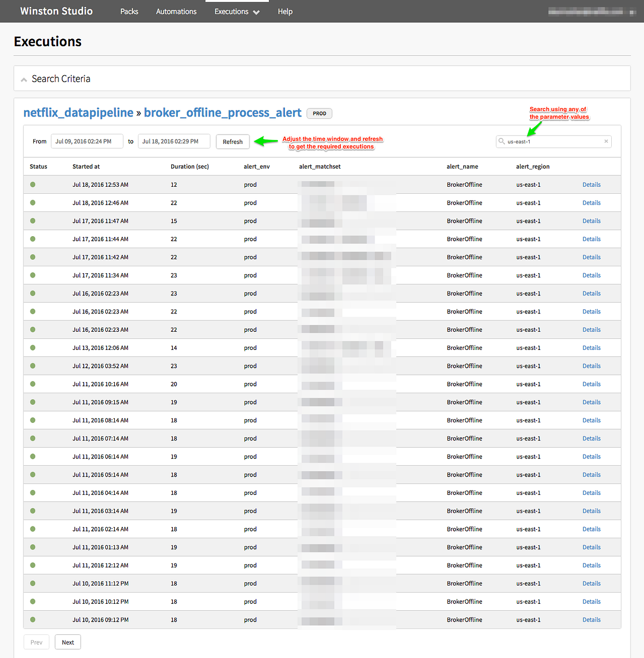Viewport: 644px width, 658px height.
Task: Open Details for Jul 10, 2016 09:12 PM
Action: point(591,620)
